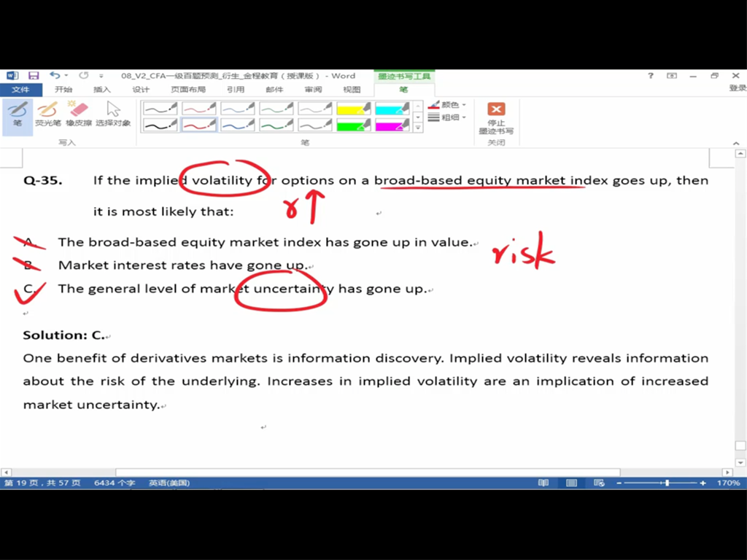Click 停止墨迹书写 stop inking button
747x560 pixels.
[x=496, y=118]
